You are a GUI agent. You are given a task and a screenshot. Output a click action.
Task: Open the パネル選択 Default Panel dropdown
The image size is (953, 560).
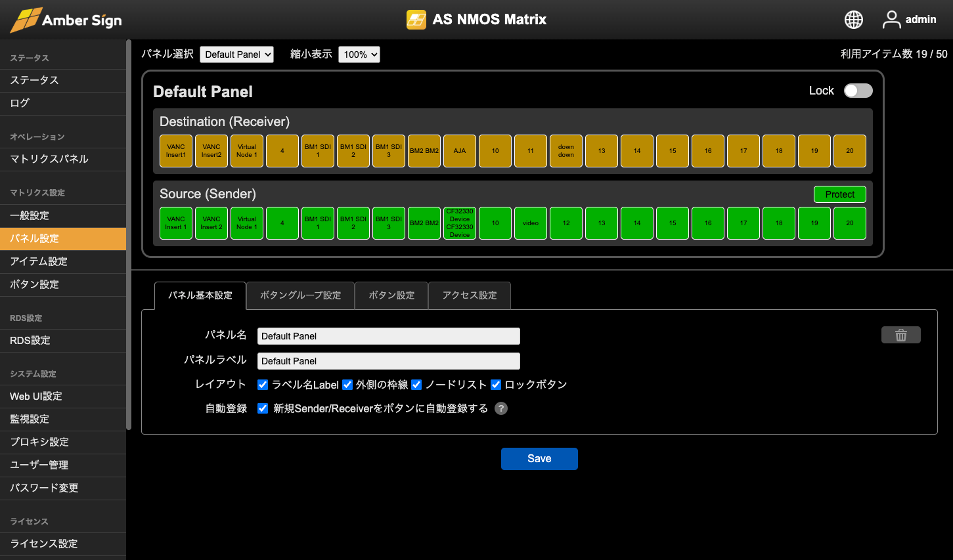point(236,54)
